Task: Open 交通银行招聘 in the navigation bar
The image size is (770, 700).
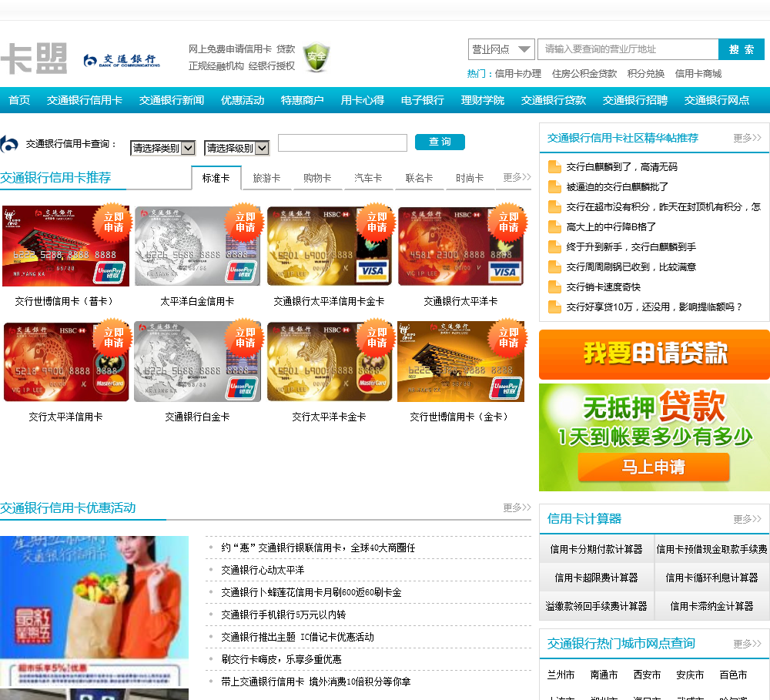Action: [x=635, y=100]
